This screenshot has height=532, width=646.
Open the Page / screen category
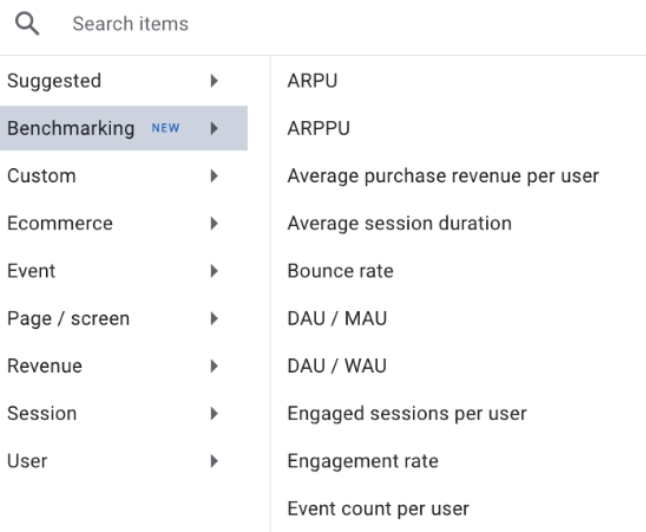click(124, 319)
